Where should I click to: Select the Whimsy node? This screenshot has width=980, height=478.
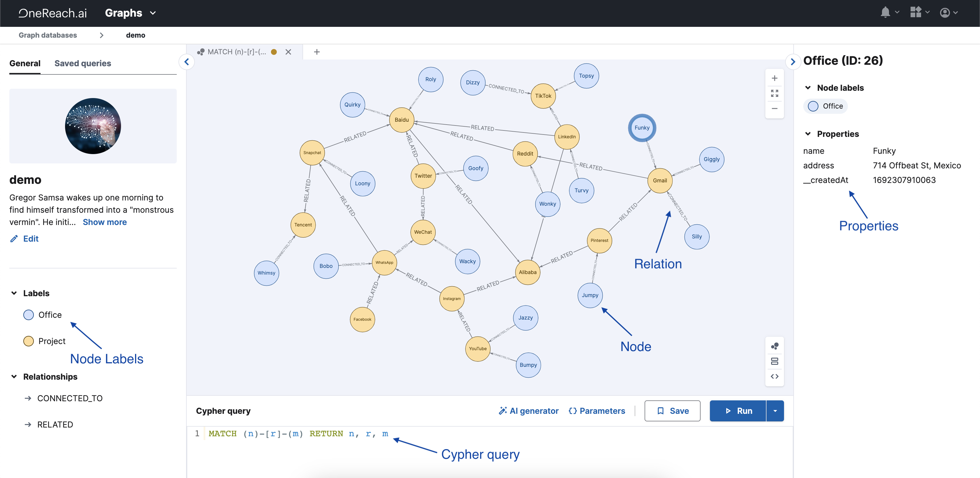266,273
